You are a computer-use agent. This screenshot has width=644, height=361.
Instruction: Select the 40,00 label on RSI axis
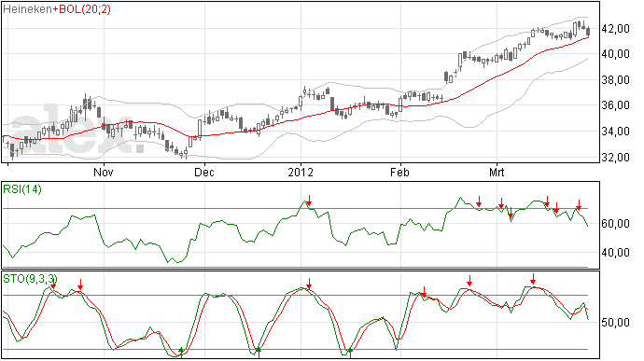[x=615, y=253]
